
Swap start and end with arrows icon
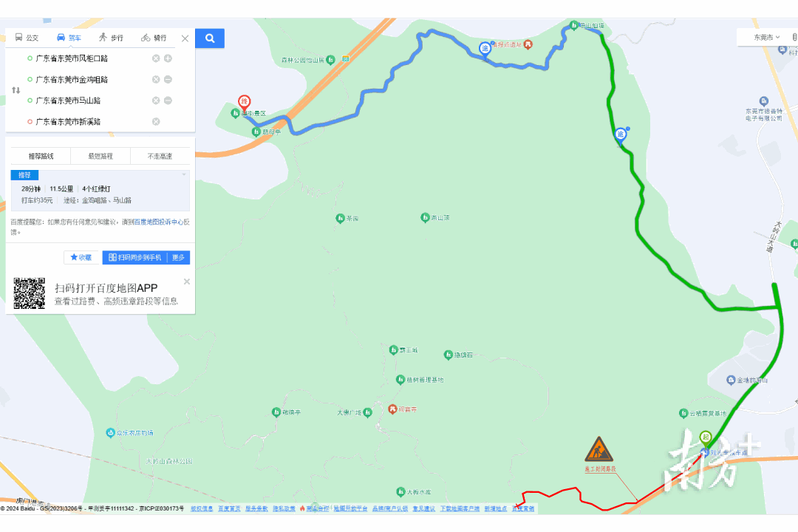click(x=16, y=90)
